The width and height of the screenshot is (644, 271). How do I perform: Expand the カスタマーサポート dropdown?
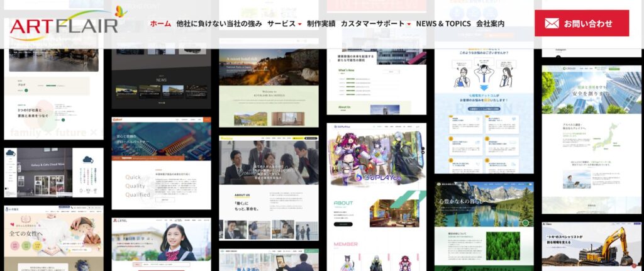375,23
